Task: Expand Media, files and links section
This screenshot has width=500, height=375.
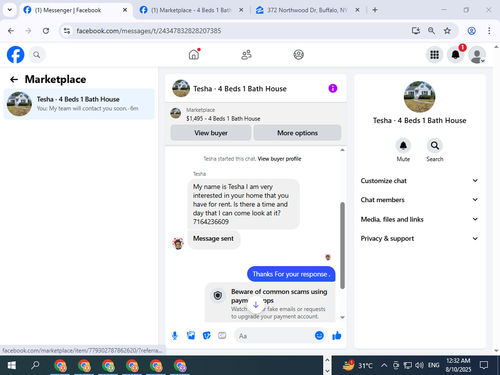Action: (x=419, y=219)
